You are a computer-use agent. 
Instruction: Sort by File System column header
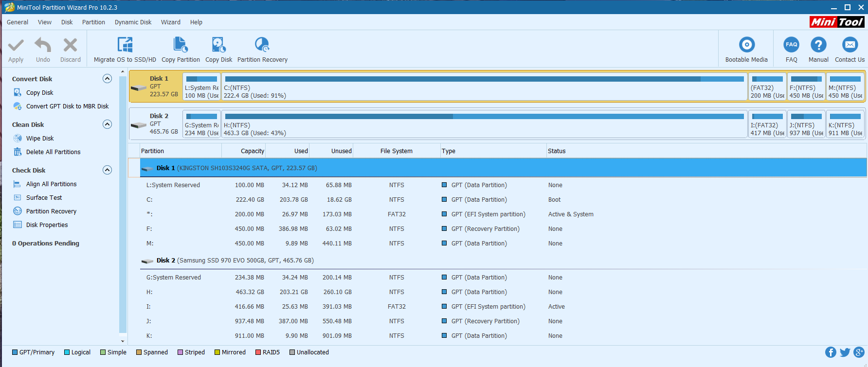click(x=397, y=151)
